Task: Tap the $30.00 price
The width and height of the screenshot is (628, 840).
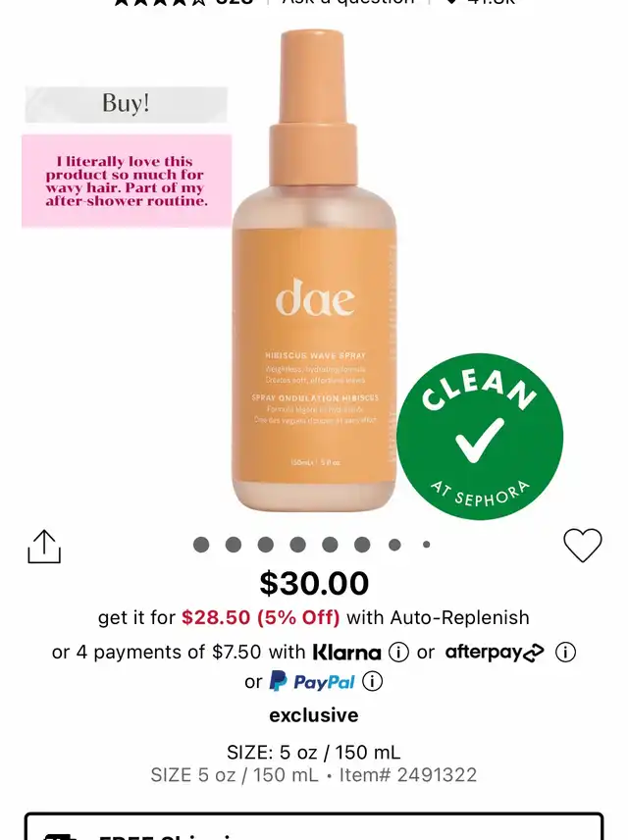Action: pyautogui.click(x=314, y=583)
